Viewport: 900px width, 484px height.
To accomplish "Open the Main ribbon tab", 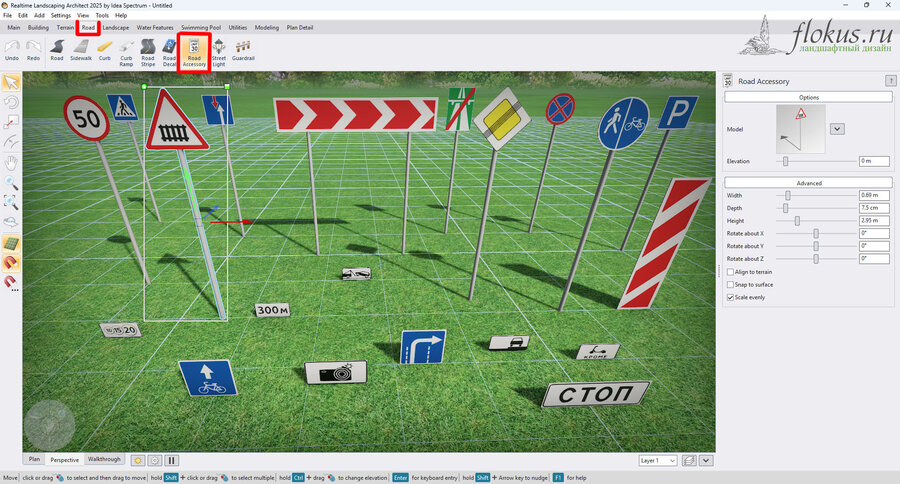I will click(13, 28).
